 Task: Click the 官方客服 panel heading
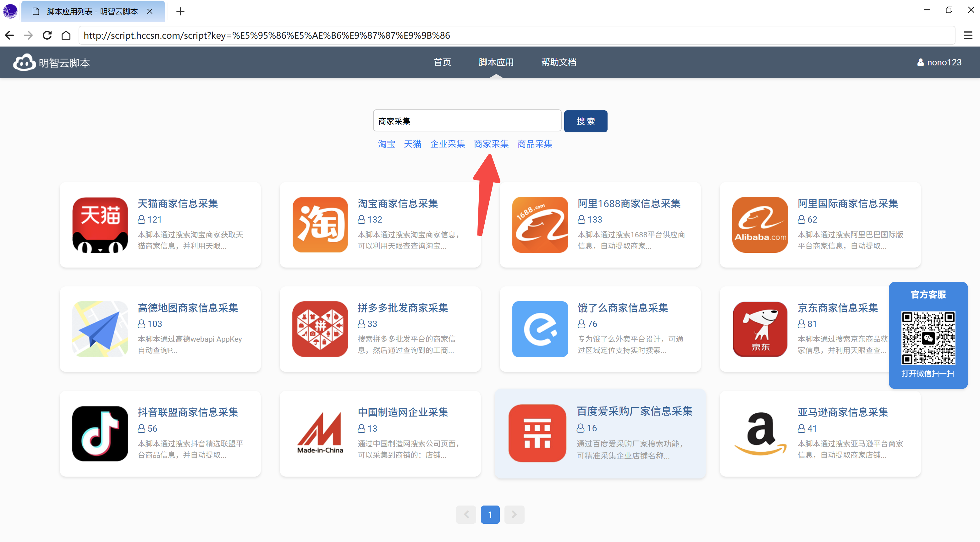928,295
